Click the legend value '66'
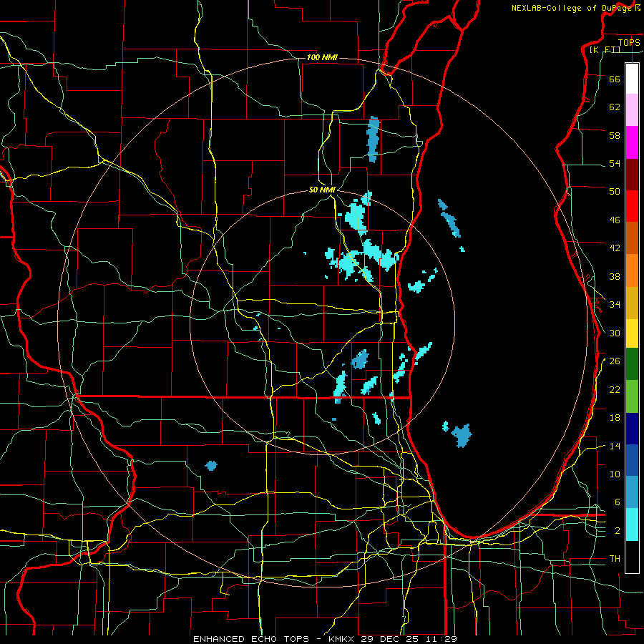The height and width of the screenshot is (644, 644). (x=615, y=79)
